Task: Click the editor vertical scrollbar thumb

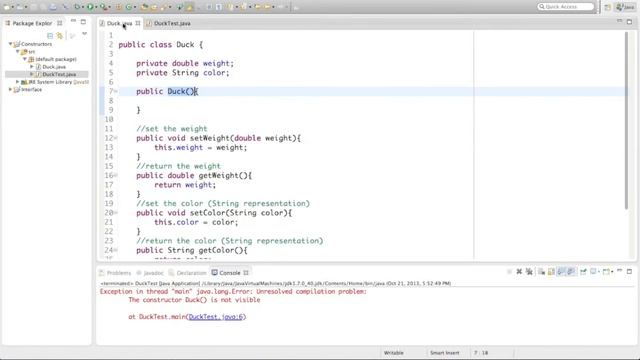Action: (x=627, y=120)
